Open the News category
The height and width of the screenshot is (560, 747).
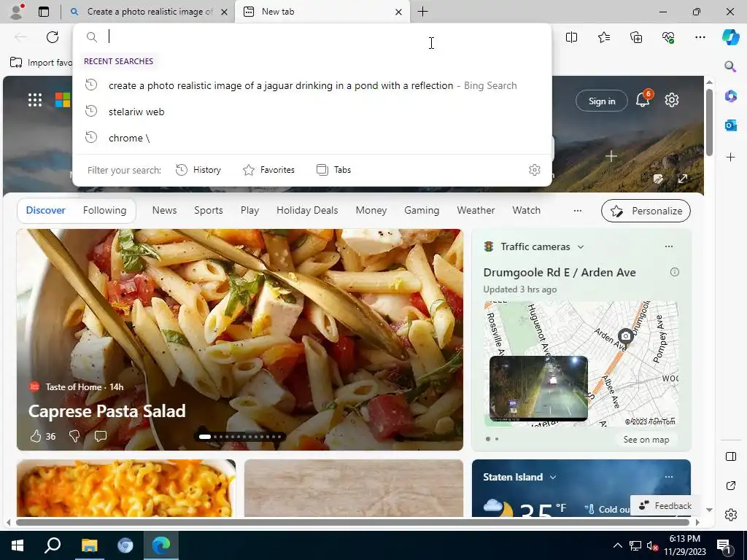point(164,211)
